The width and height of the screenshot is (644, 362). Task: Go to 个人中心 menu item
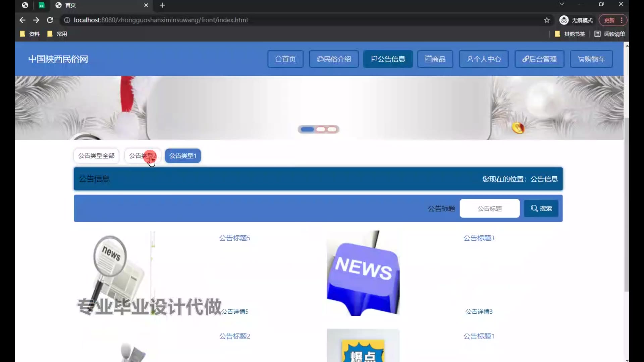[x=484, y=59]
